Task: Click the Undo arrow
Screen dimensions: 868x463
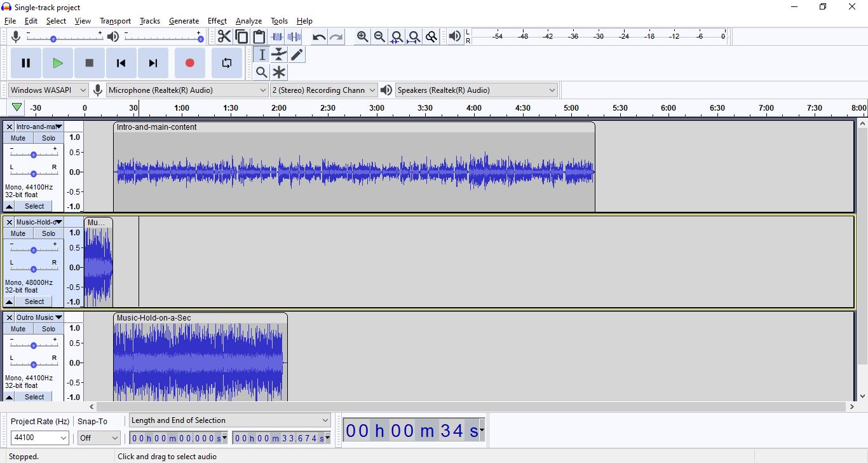Action: point(319,36)
